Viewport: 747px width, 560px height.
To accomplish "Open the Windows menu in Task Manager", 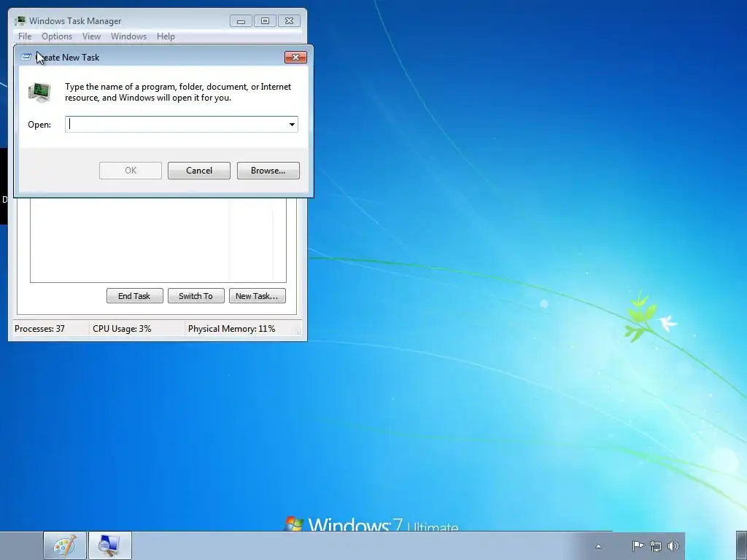I will 128,36.
